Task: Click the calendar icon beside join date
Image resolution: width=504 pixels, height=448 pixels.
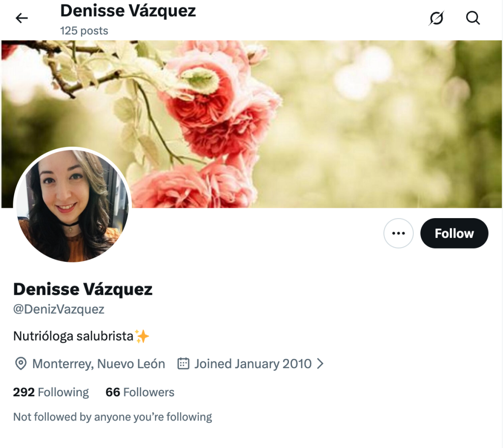Action: pos(184,364)
